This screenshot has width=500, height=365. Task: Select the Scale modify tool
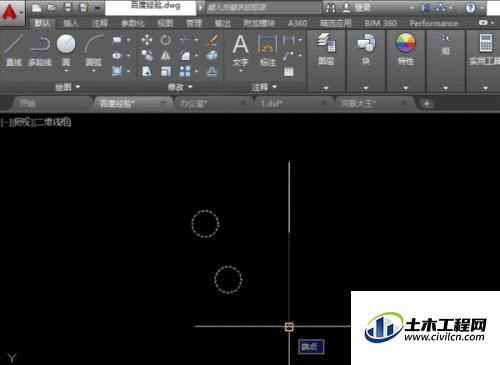coord(166,71)
